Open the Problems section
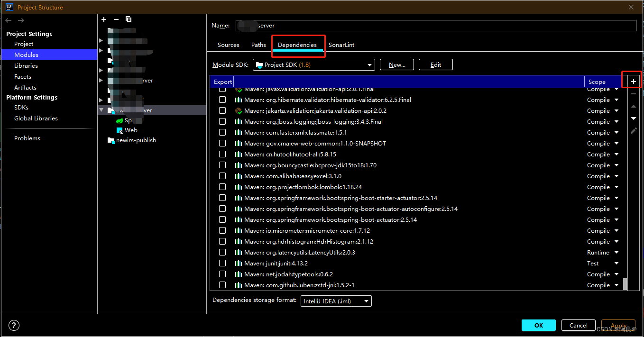The image size is (644, 337). pyautogui.click(x=27, y=138)
